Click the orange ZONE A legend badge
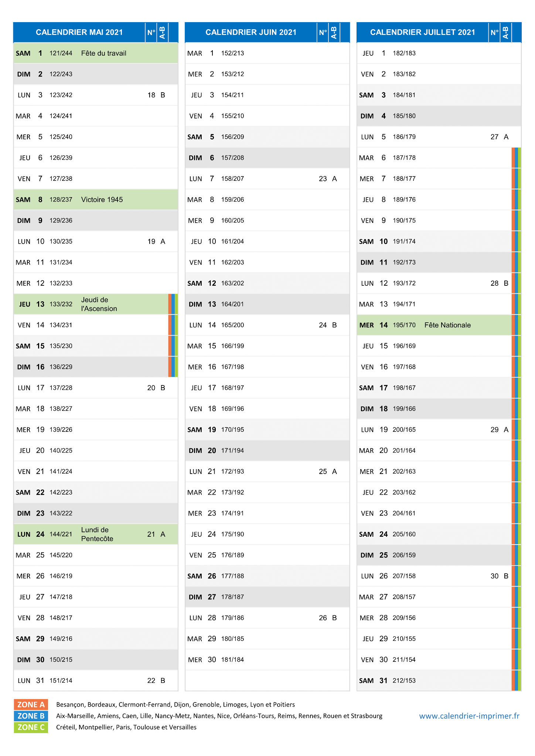The height and width of the screenshot is (756, 535). [31, 704]
